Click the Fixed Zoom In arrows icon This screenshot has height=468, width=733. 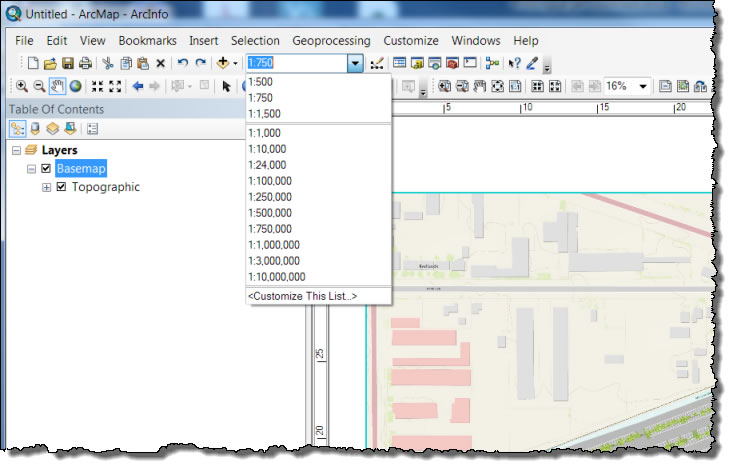97,86
